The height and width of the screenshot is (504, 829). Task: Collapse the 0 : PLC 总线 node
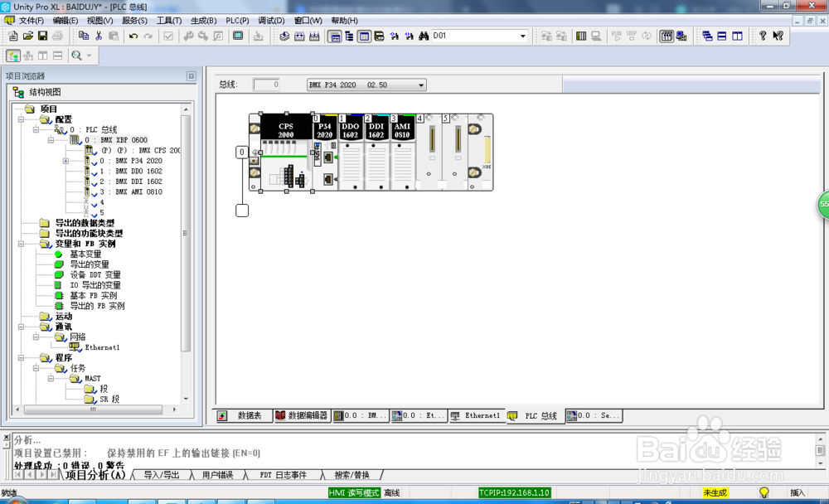pyautogui.click(x=36, y=129)
